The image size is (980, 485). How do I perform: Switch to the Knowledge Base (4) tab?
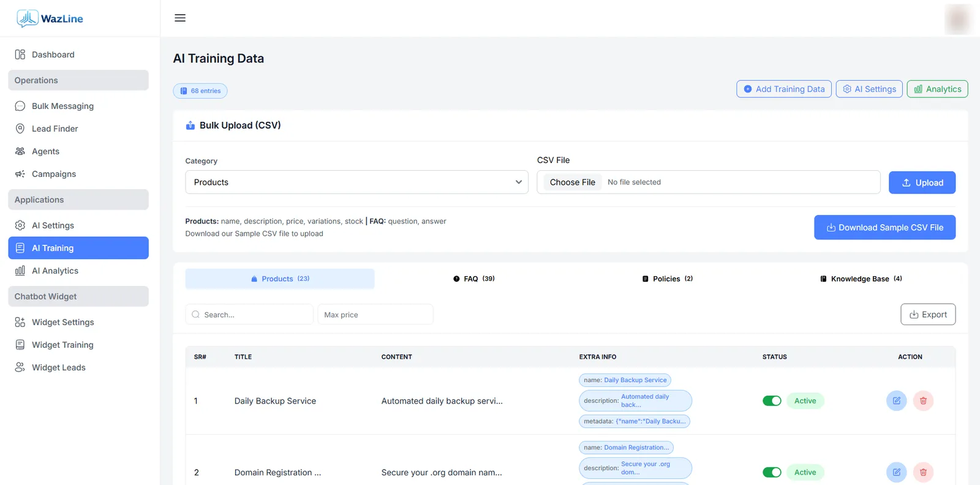[x=861, y=279]
